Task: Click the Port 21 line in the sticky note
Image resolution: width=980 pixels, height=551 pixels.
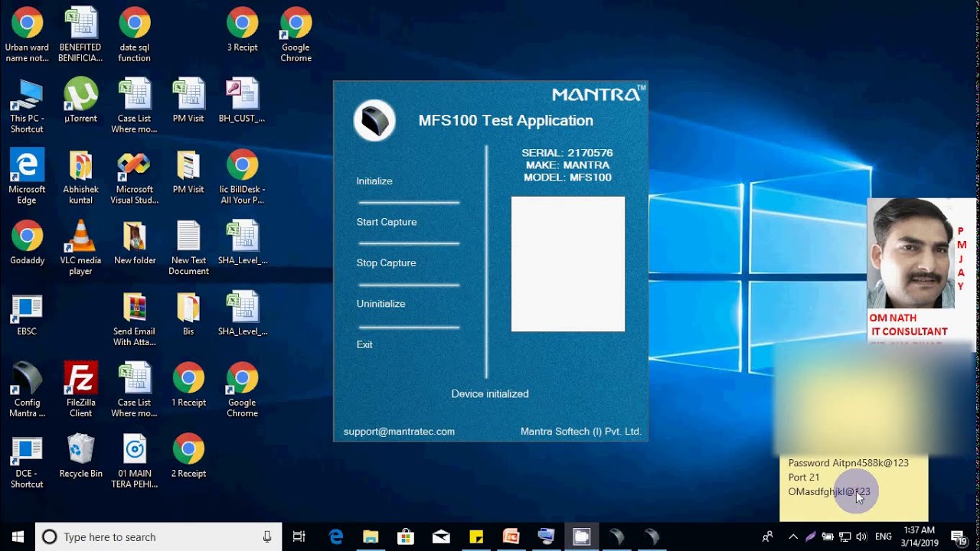Action: [804, 478]
